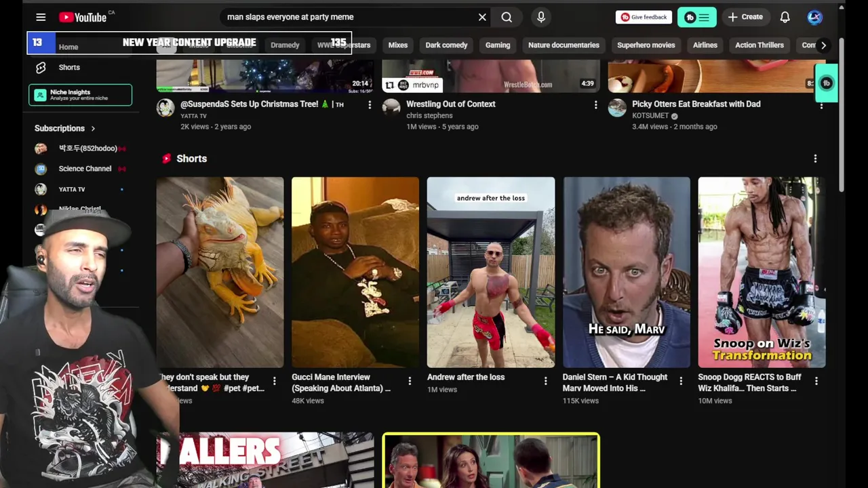Open Wrestling Out of Context video title
868x488 pixels.
tap(451, 104)
